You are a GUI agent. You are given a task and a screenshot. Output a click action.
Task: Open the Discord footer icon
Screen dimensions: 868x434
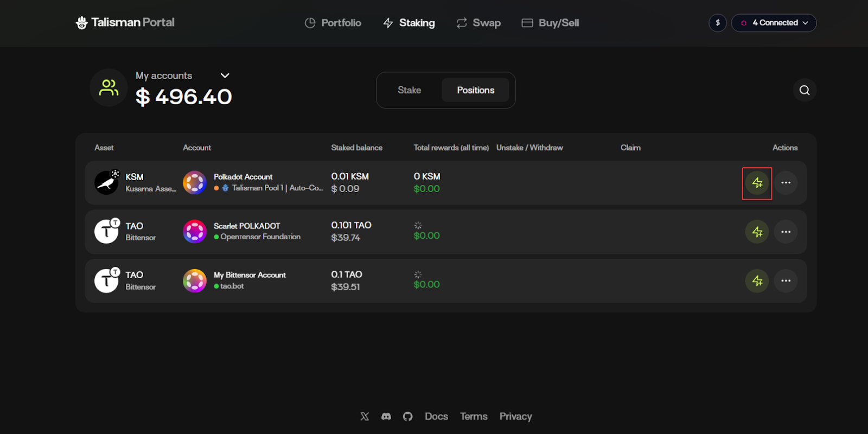(x=386, y=416)
